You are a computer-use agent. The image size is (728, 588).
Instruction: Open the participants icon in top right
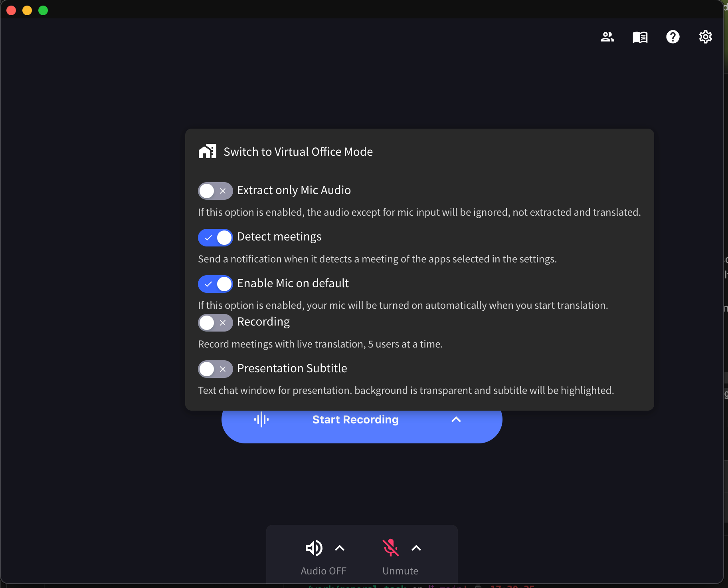[607, 37]
